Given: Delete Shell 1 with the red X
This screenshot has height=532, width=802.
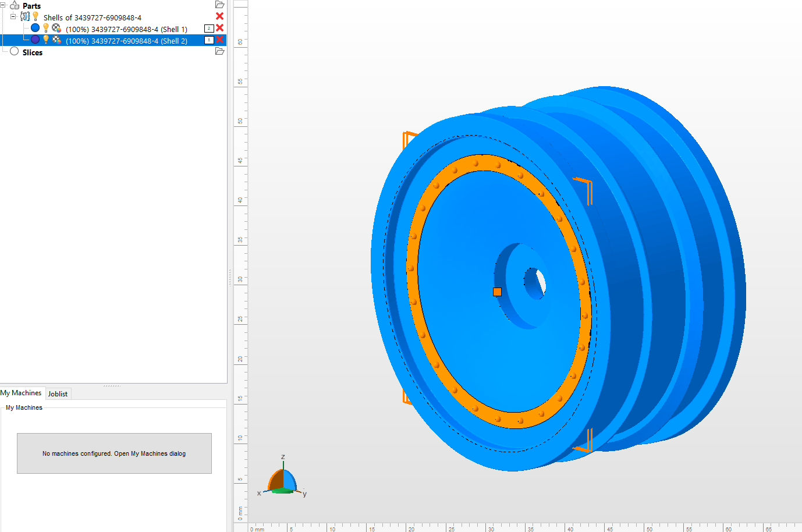Looking at the screenshot, I should (x=219, y=28).
